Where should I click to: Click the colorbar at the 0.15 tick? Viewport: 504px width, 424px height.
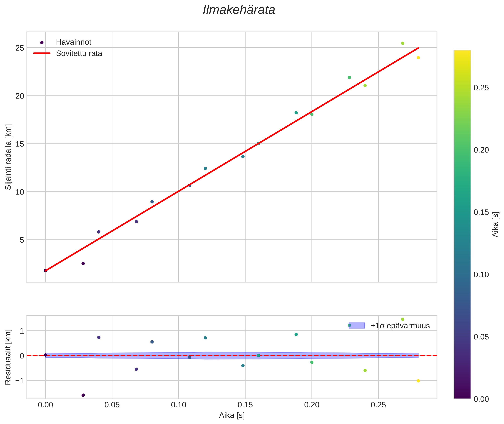pos(462,212)
